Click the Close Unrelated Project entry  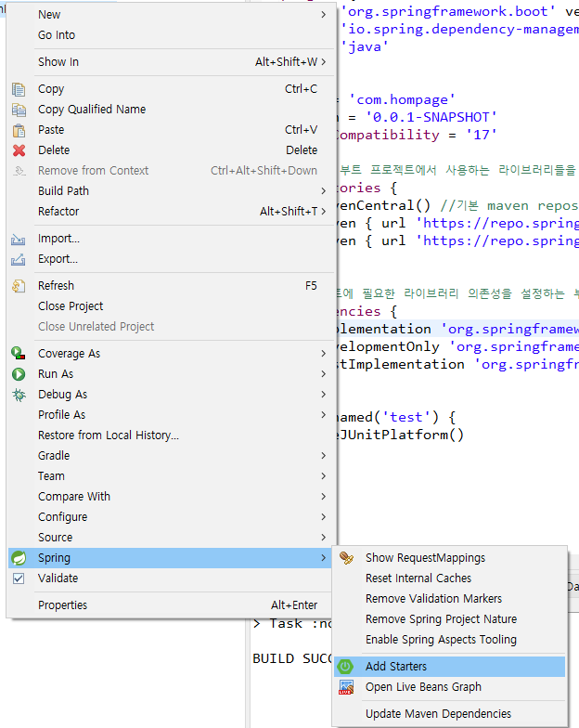[170, 327]
